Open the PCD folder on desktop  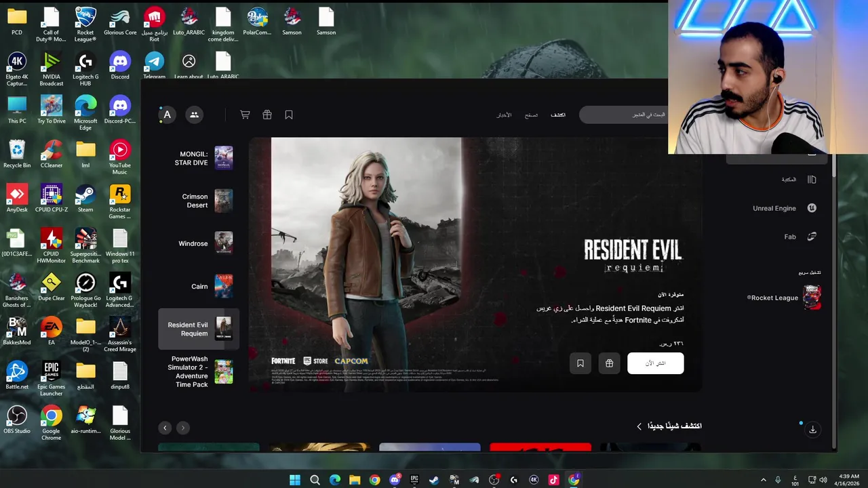point(17,22)
